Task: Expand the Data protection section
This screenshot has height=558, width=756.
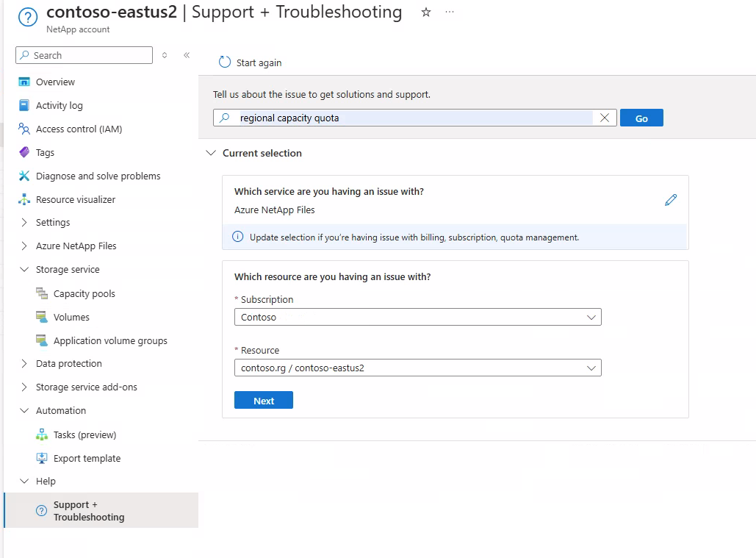Action: click(24, 364)
